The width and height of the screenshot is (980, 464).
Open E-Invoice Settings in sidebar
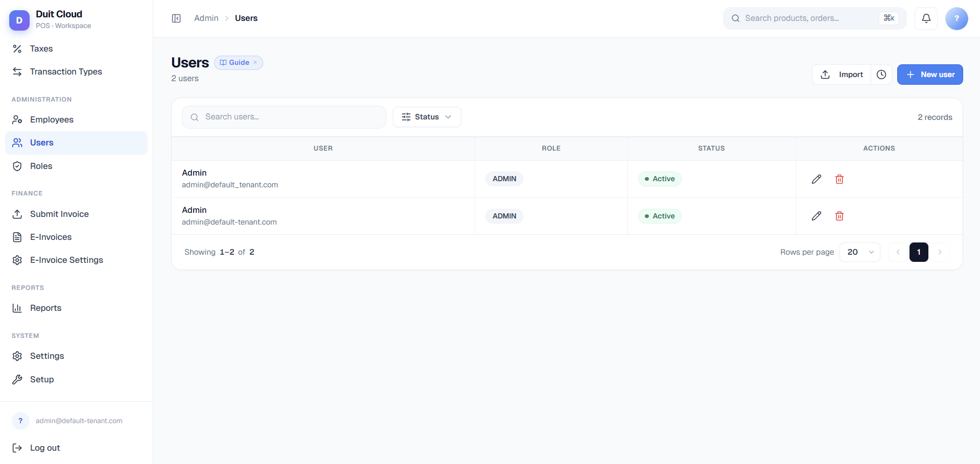point(76,260)
